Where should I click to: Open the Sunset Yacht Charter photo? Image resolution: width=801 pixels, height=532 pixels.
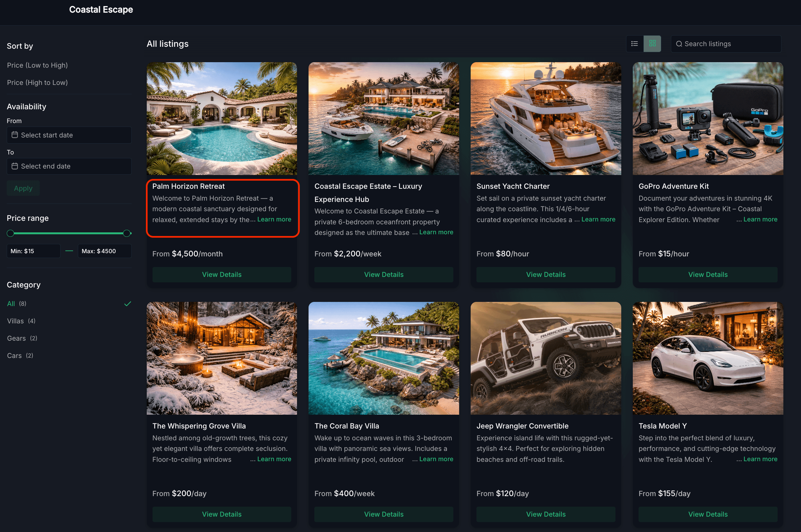[546, 118]
